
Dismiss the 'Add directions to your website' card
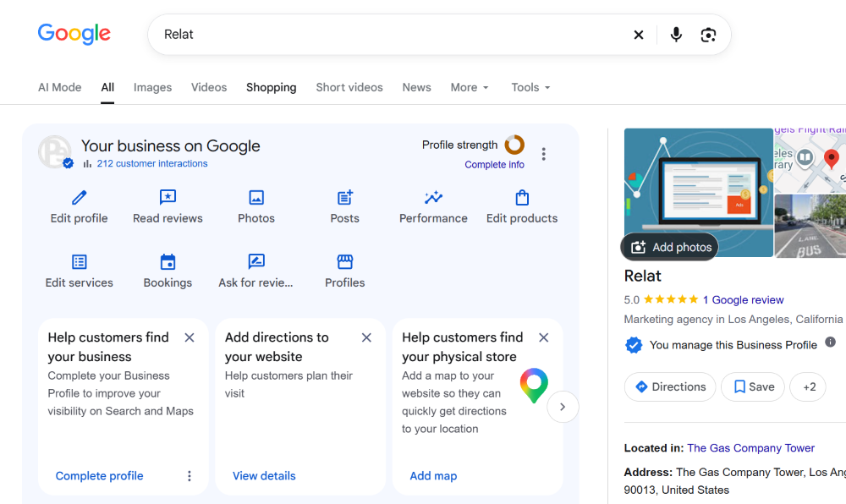[366, 337]
